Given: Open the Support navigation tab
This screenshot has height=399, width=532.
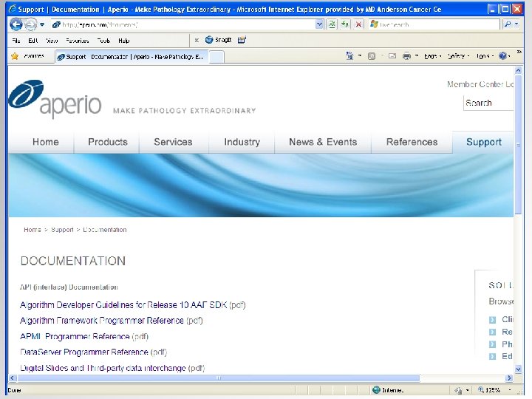Looking at the screenshot, I should pyautogui.click(x=484, y=142).
